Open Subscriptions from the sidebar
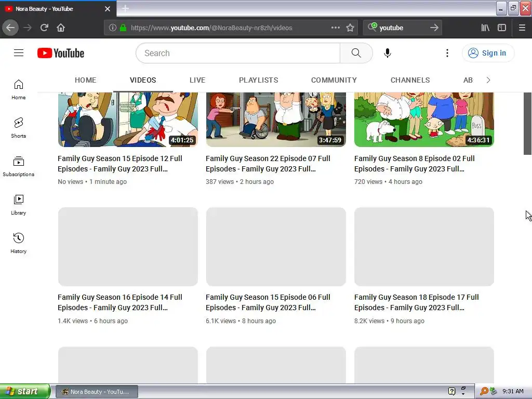The height and width of the screenshot is (399, 532). [x=19, y=166]
